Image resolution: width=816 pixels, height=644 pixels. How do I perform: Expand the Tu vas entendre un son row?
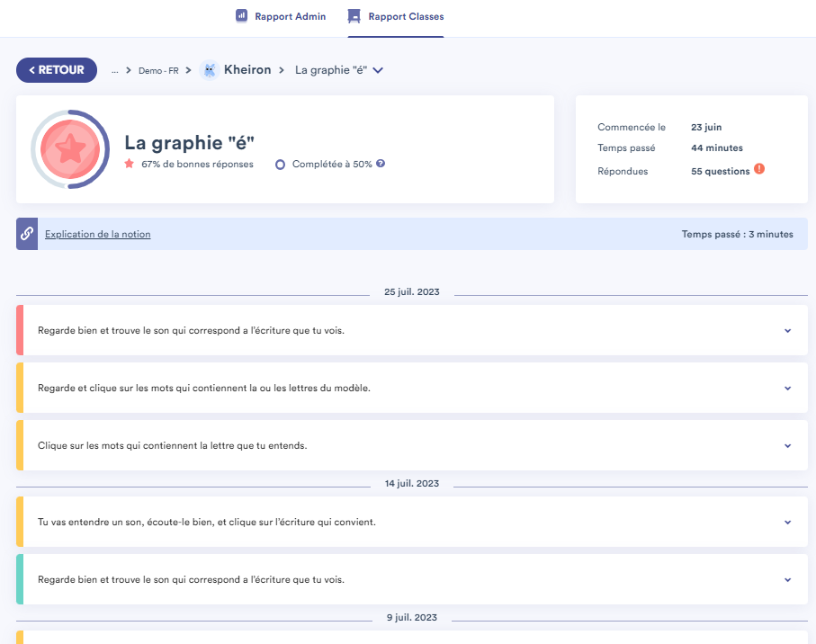[x=412, y=522]
